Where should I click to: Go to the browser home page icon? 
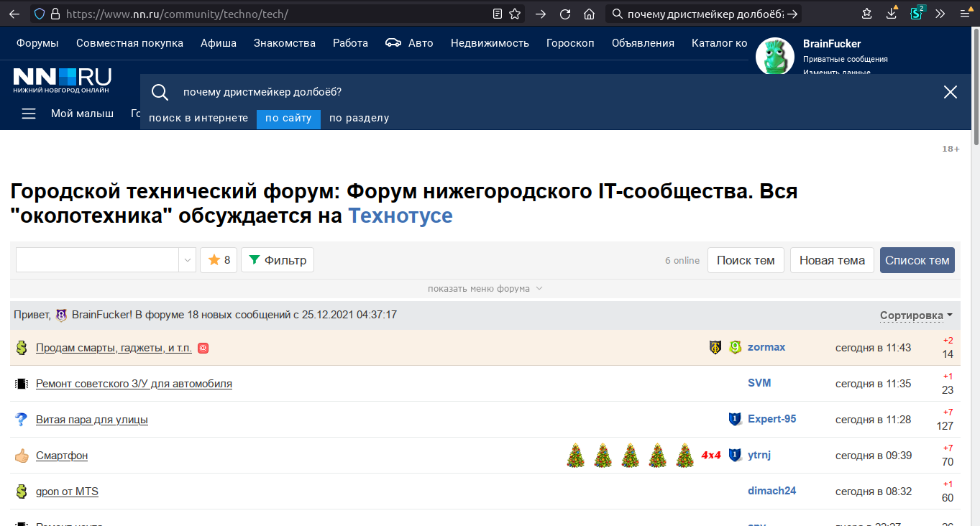pos(589,14)
